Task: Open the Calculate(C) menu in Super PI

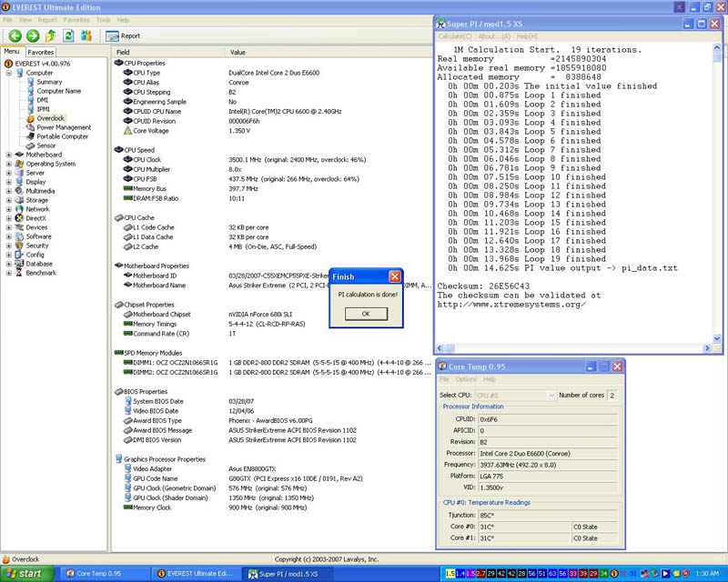Action: [454, 36]
